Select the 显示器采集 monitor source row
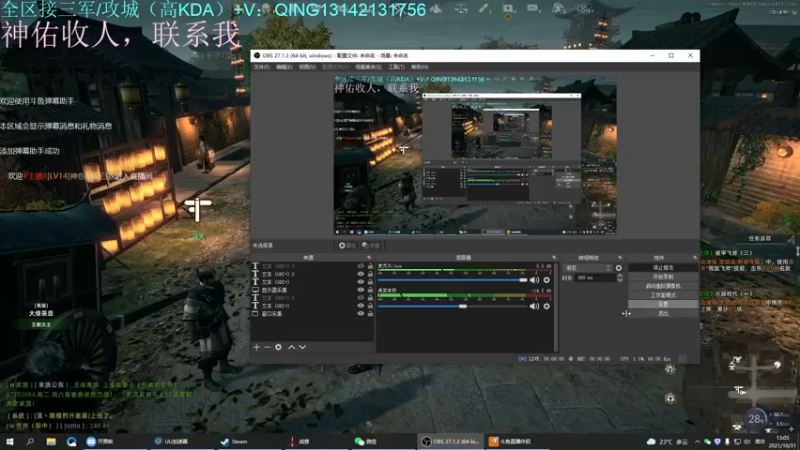 (x=312, y=290)
